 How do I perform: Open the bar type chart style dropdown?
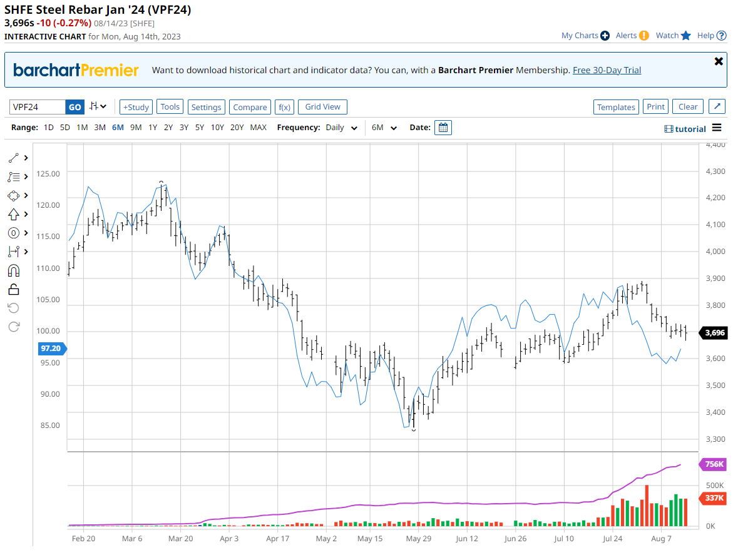(x=98, y=107)
